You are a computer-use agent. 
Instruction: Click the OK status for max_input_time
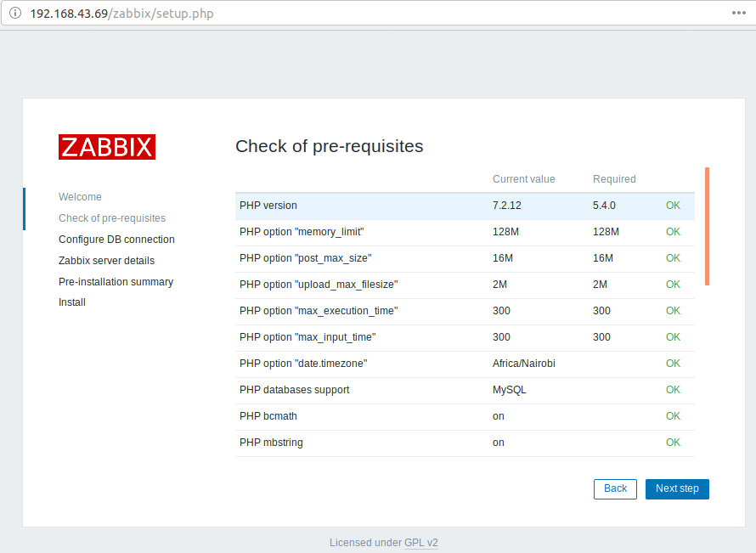coord(673,337)
